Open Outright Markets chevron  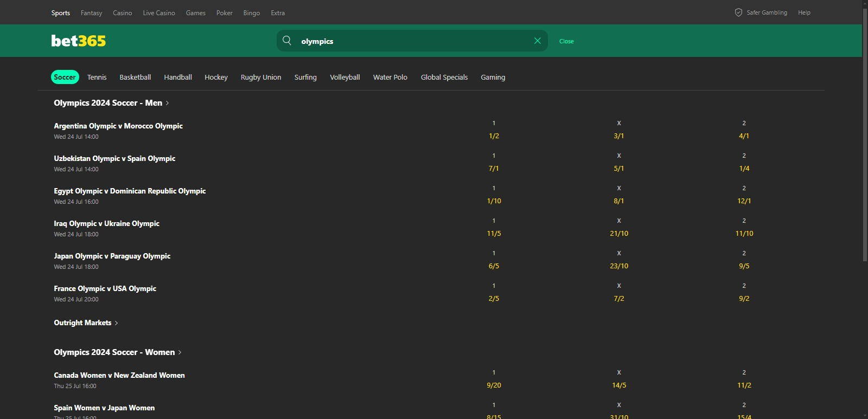pos(116,323)
